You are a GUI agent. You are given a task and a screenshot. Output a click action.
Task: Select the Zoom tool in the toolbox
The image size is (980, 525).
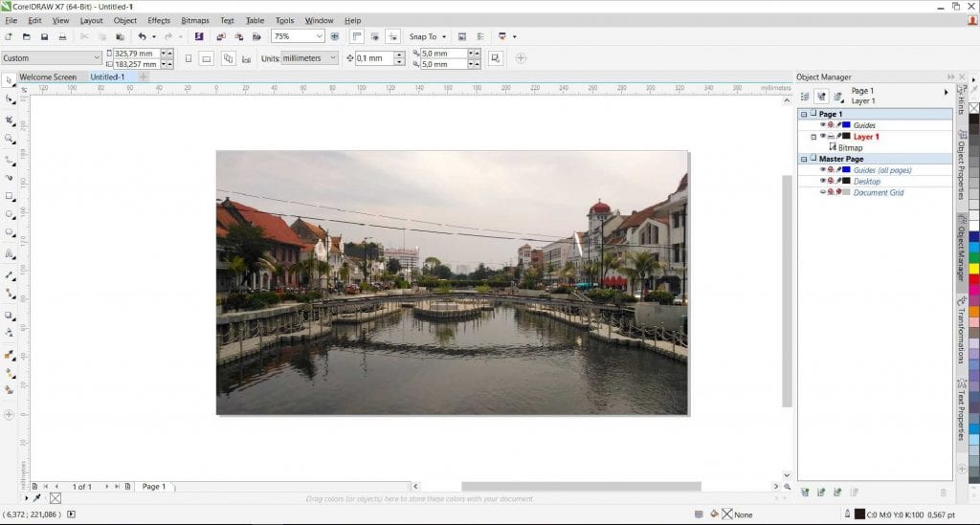10,139
